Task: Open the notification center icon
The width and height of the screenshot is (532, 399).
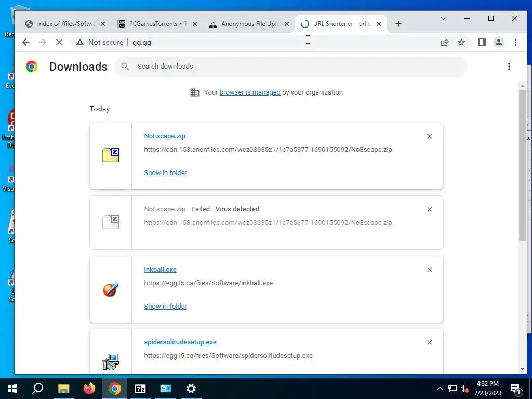Action: tap(516, 389)
